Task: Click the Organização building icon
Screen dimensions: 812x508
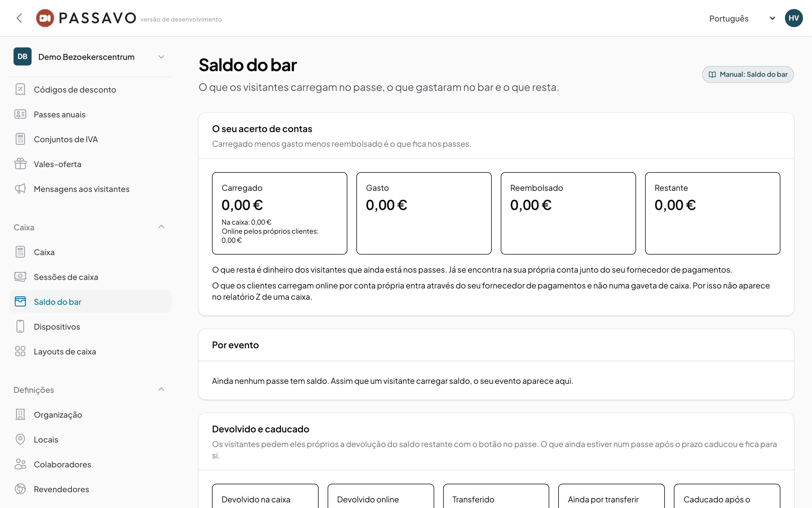Action: [x=20, y=415]
